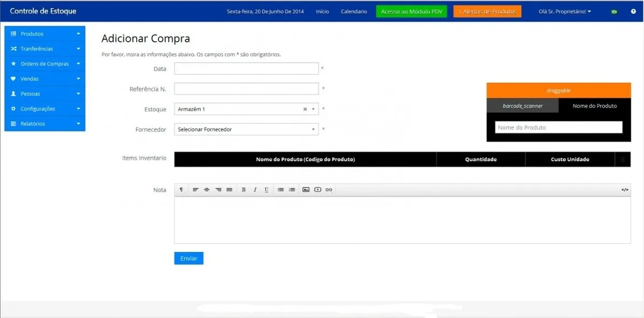
Task: Select the bulleted list icon in Nota toolbar
Action: tap(281, 189)
